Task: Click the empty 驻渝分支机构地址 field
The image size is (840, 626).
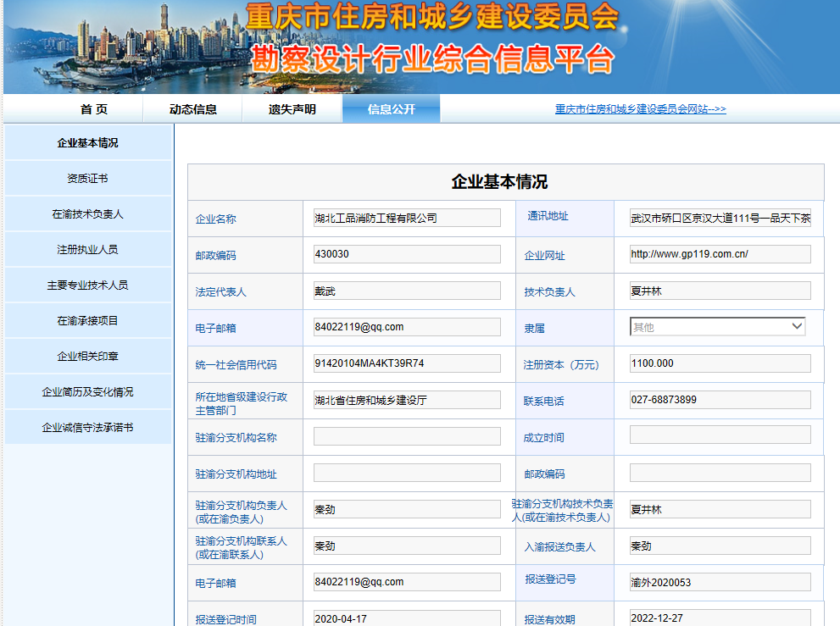Action: (407, 473)
